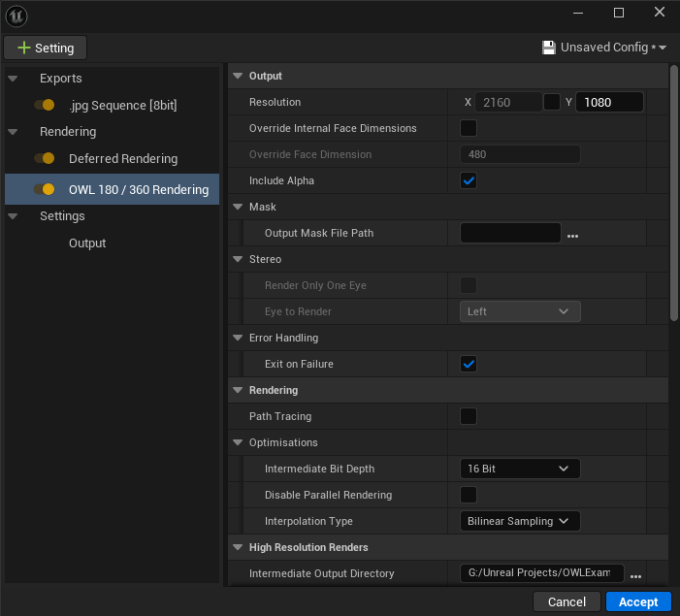
Task: Collapse the Exports tree section
Action: [13, 79]
